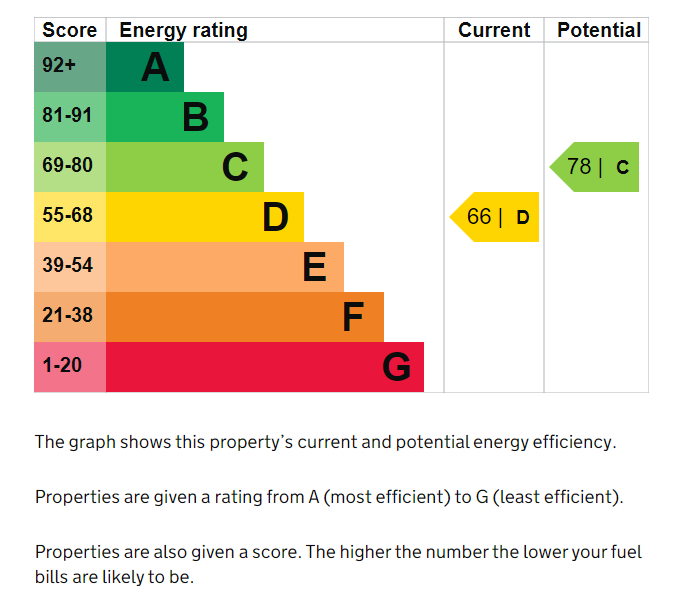Select the 69-80 score range cell
The height and width of the screenshot is (610, 682).
[70, 167]
